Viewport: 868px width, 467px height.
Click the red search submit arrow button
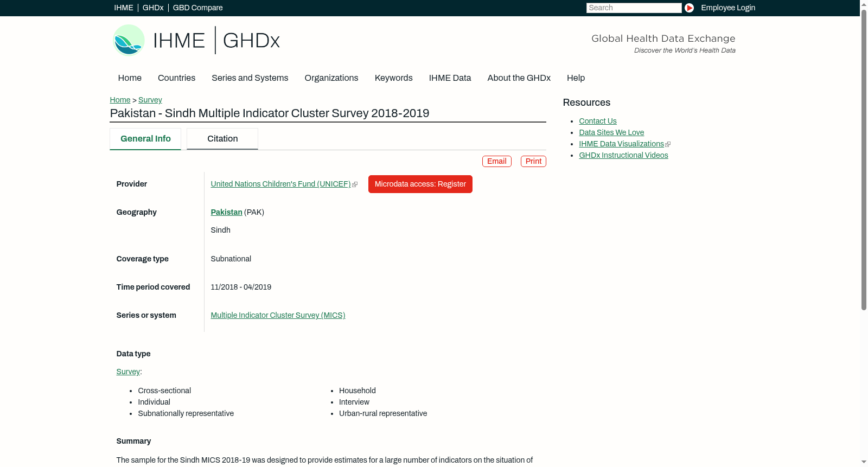coord(689,8)
